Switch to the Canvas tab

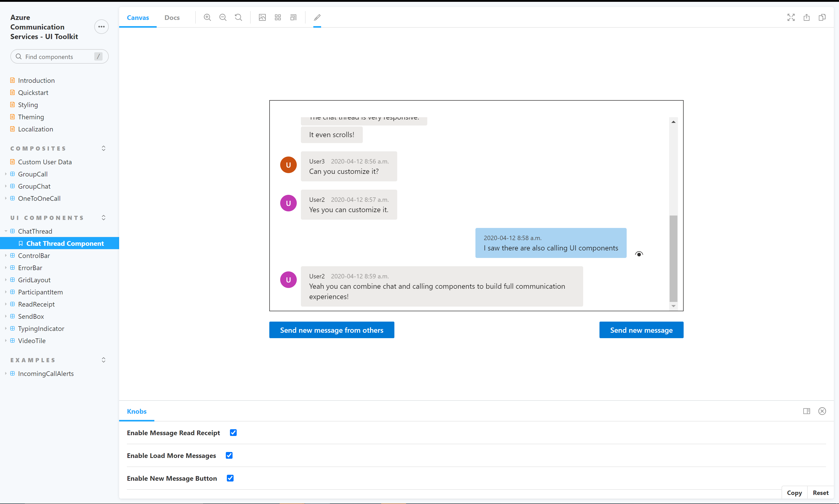pyautogui.click(x=138, y=18)
